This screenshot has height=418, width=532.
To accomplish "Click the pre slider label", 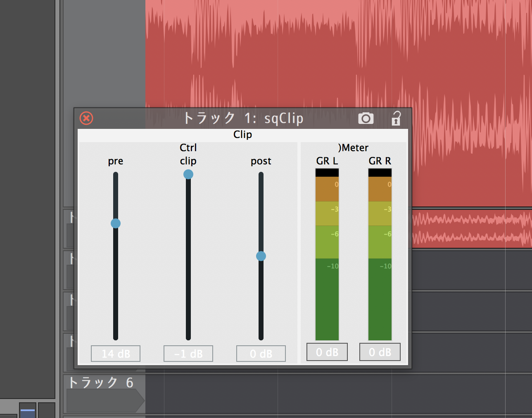I will tap(116, 161).
